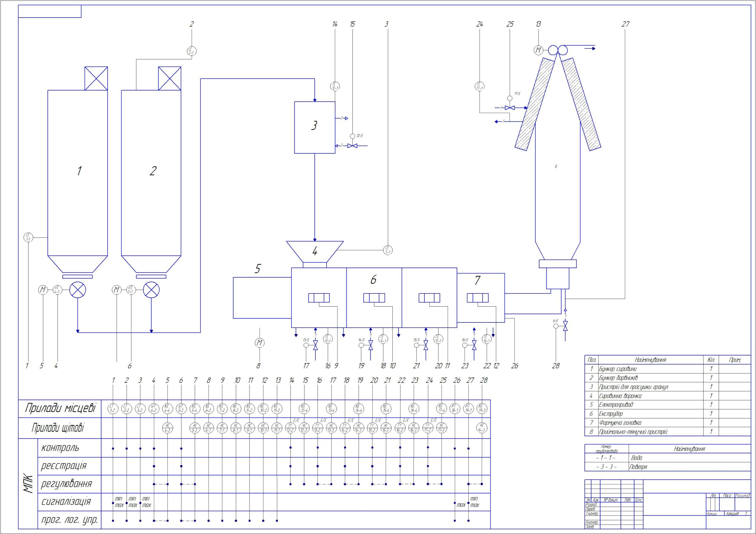Click the HC 4-3 panel instrument
The width and height of the screenshot is (756, 534).
point(168,428)
